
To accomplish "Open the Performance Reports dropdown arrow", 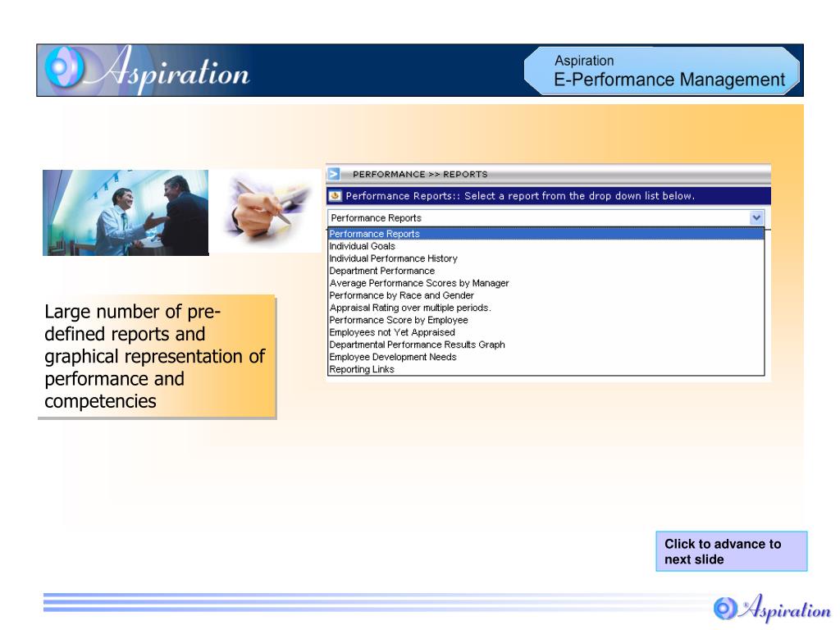I will [x=756, y=218].
